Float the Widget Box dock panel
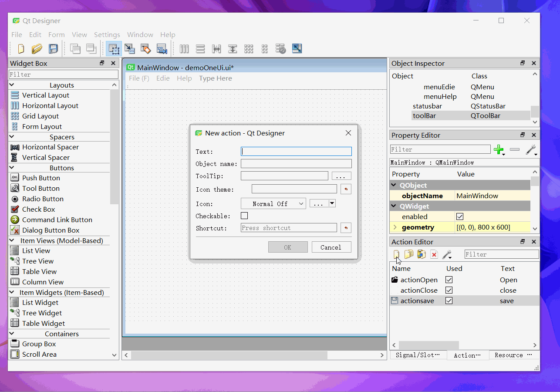This screenshot has width=560, height=392. (x=102, y=63)
